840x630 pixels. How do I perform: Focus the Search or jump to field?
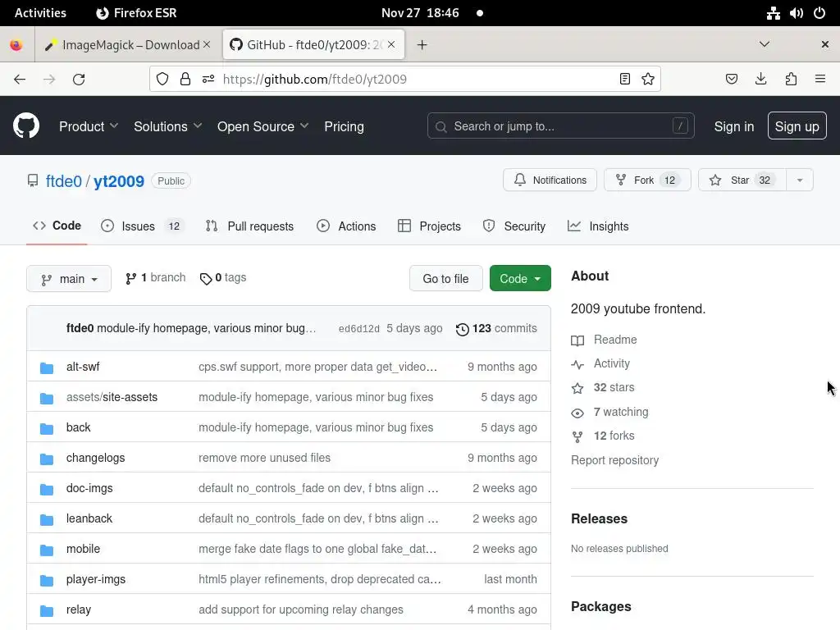click(561, 126)
